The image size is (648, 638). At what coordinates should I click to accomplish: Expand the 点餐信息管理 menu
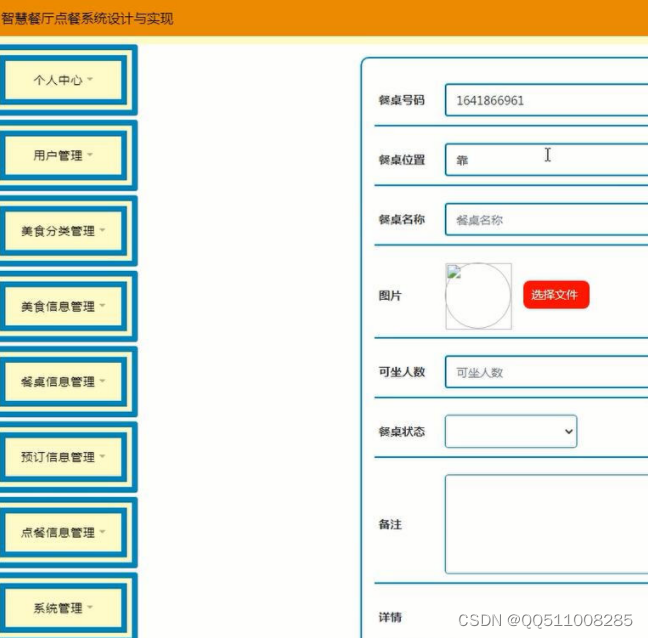pyautogui.click(x=63, y=533)
